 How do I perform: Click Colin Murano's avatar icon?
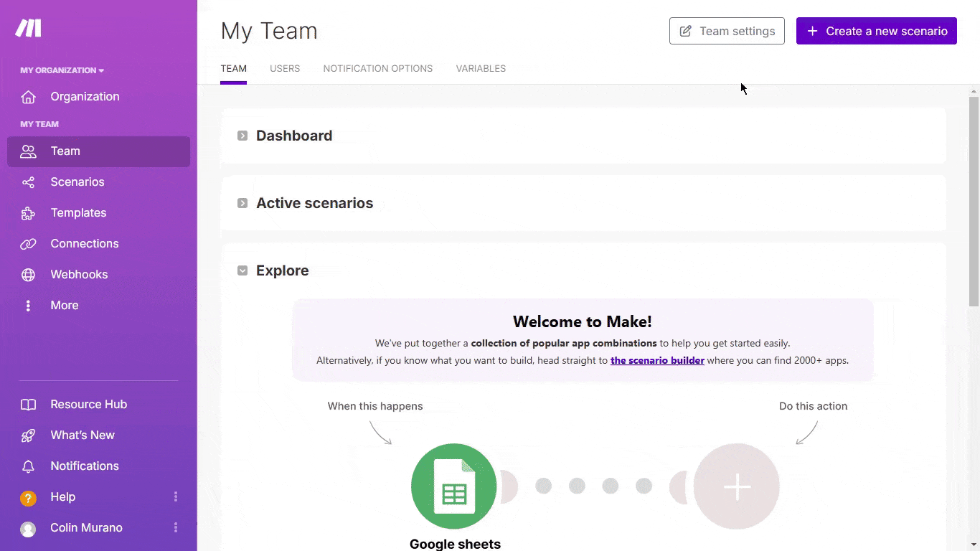click(x=28, y=529)
